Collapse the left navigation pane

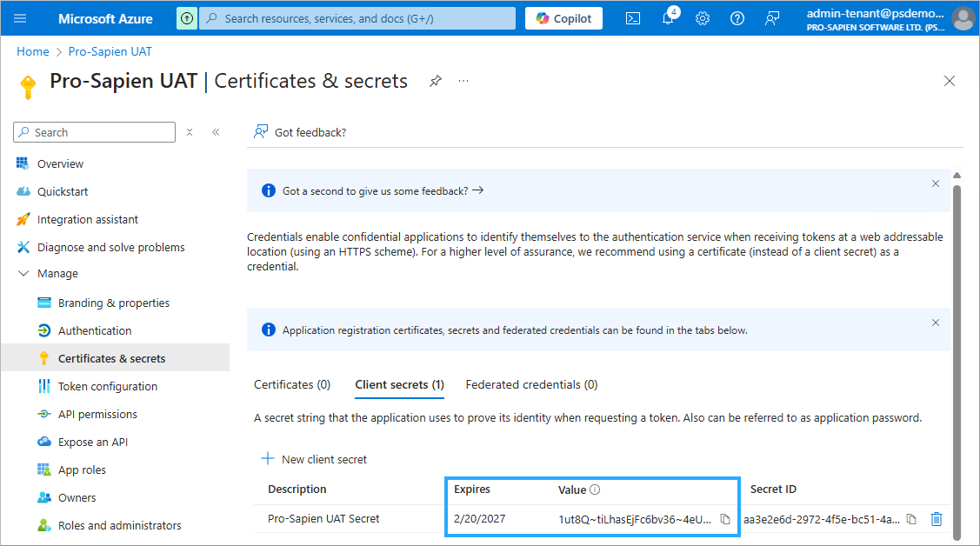click(216, 132)
